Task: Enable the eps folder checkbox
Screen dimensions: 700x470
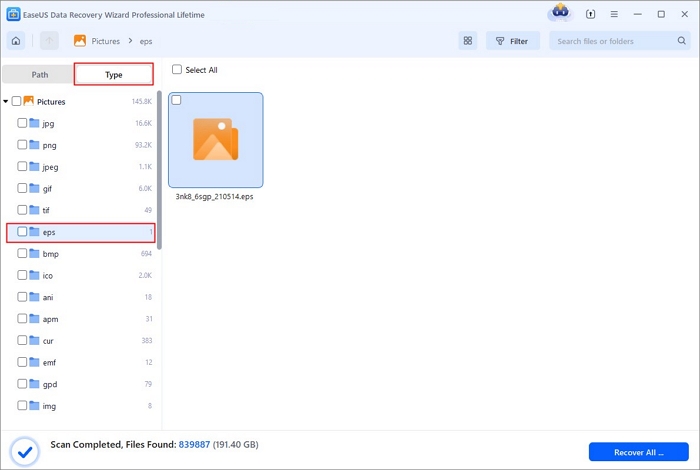Action: click(22, 232)
